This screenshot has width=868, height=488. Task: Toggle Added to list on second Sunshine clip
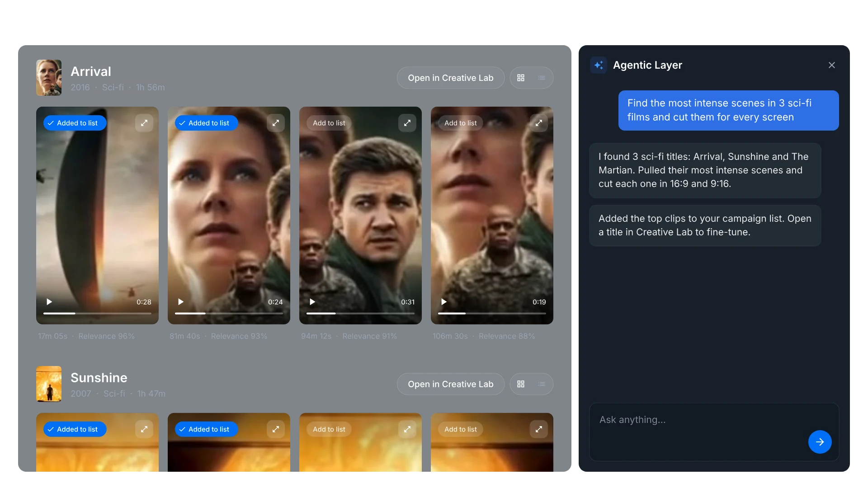pos(207,429)
